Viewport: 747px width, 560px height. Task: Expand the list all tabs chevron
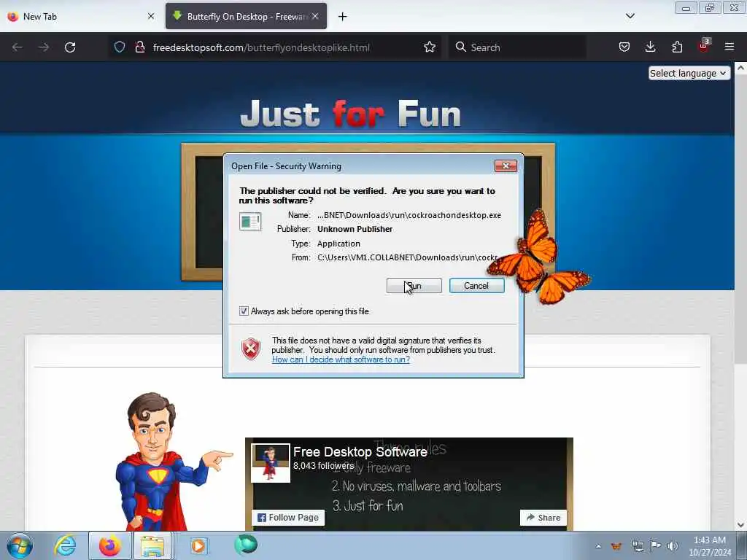pos(630,16)
